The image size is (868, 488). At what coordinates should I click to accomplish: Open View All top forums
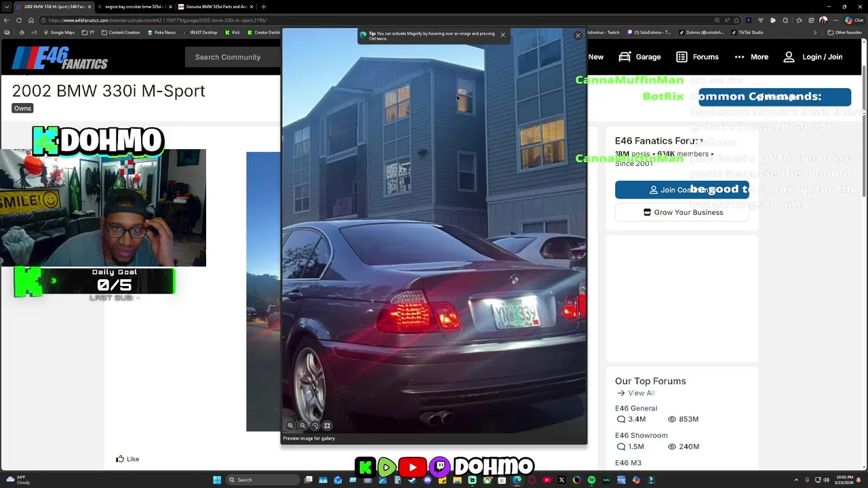tap(635, 393)
